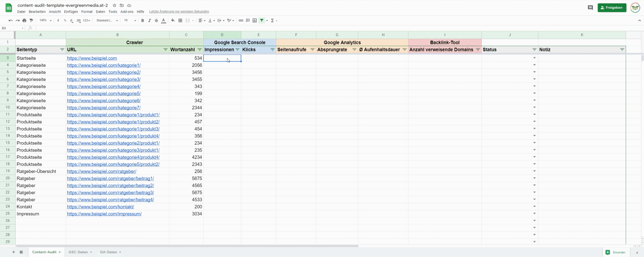The image size is (644, 257).
Task: Open the https://www.beispiel.com link
Action: click(x=92, y=58)
